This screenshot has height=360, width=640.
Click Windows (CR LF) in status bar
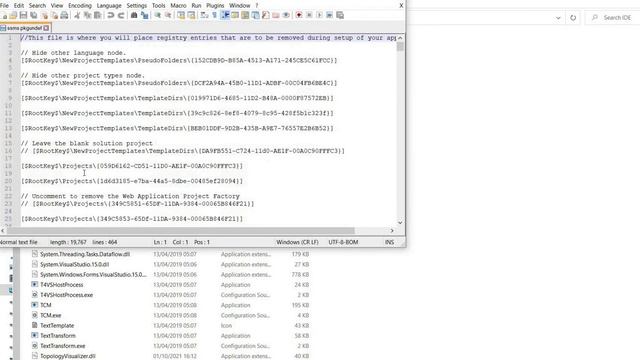tap(297, 242)
